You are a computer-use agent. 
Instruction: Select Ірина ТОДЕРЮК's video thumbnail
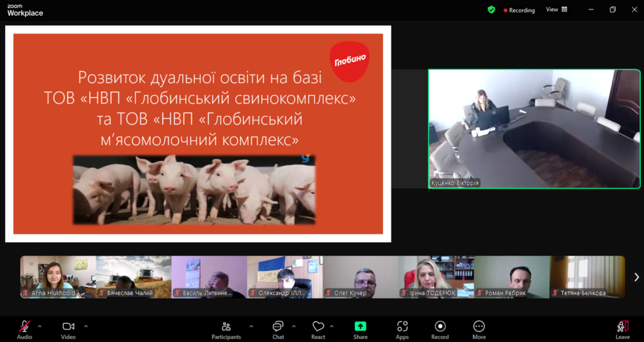[x=436, y=277]
